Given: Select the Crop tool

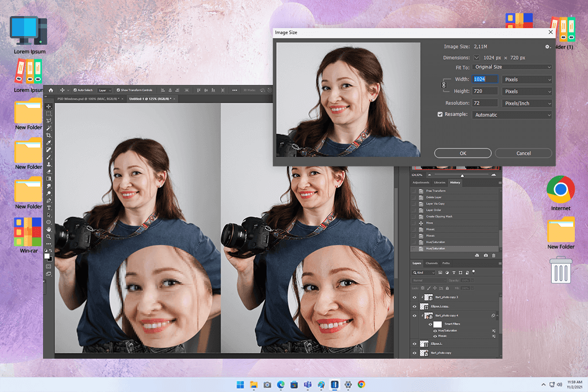Looking at the screenshot, I should pos(48,135).
